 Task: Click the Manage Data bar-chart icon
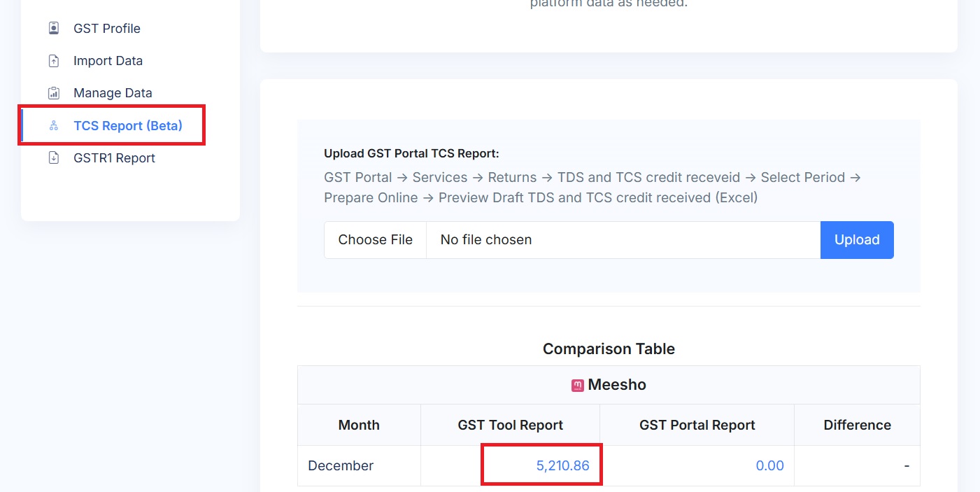click(x=53, y=92)
